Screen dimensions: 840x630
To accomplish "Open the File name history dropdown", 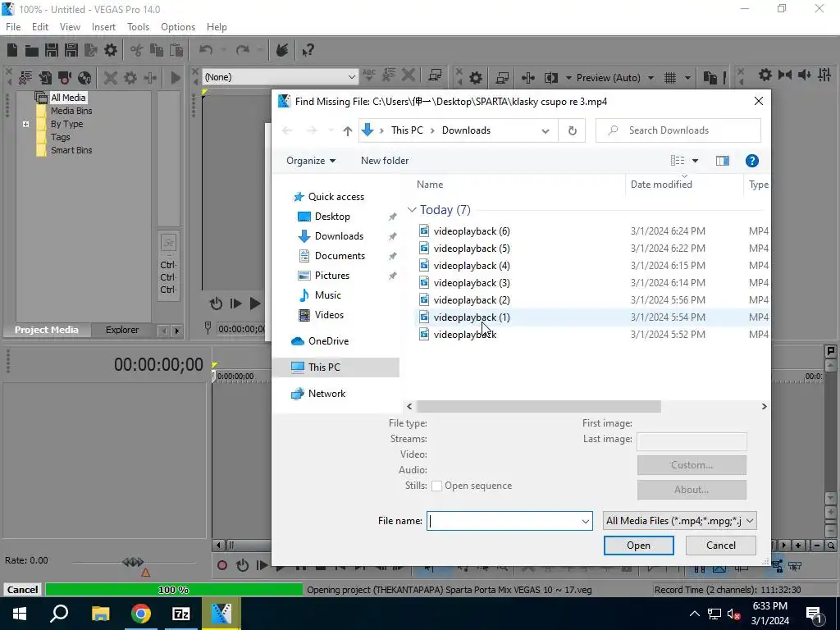I will coord(585,521).
